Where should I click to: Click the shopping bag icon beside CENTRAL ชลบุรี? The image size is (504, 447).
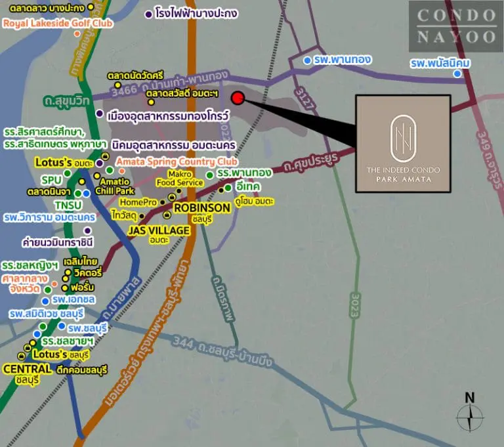pyautogui.click(x=21, y=356)
